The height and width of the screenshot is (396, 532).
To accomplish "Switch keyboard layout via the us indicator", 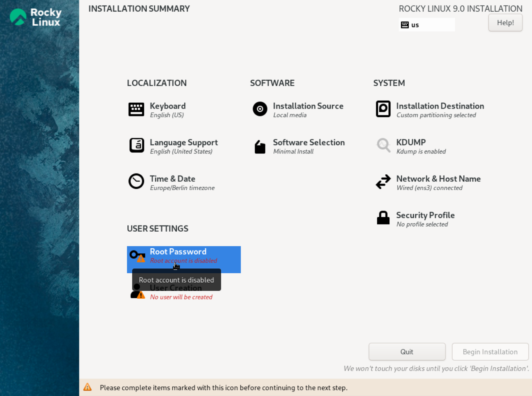I will pyautogui.click(x=427, y=25).
